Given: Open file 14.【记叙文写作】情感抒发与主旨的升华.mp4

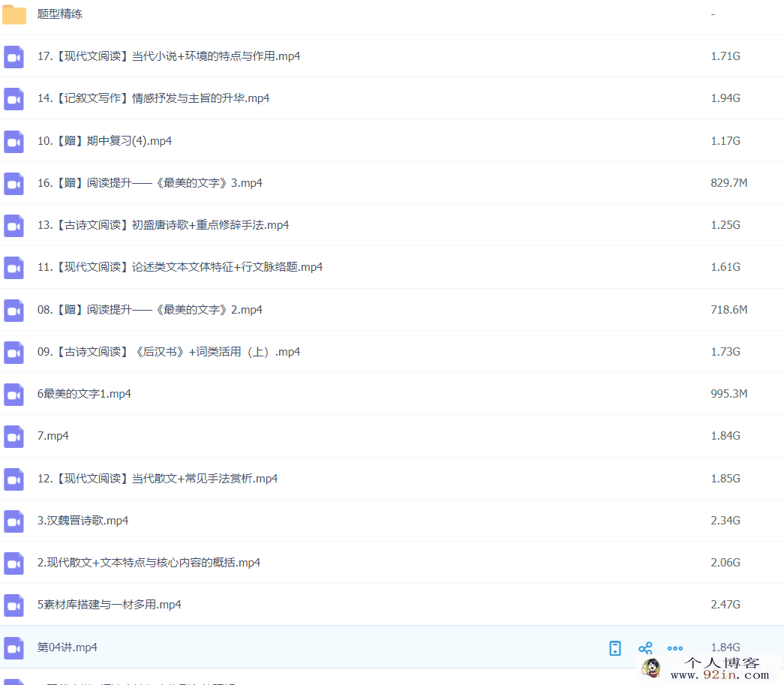Looking at the screenshot, I should coord(154,98).
